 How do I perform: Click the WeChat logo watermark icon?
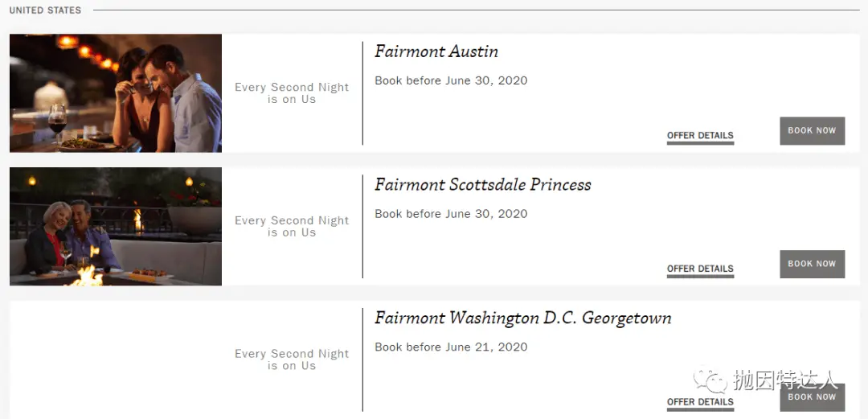[x=710, y=379]
